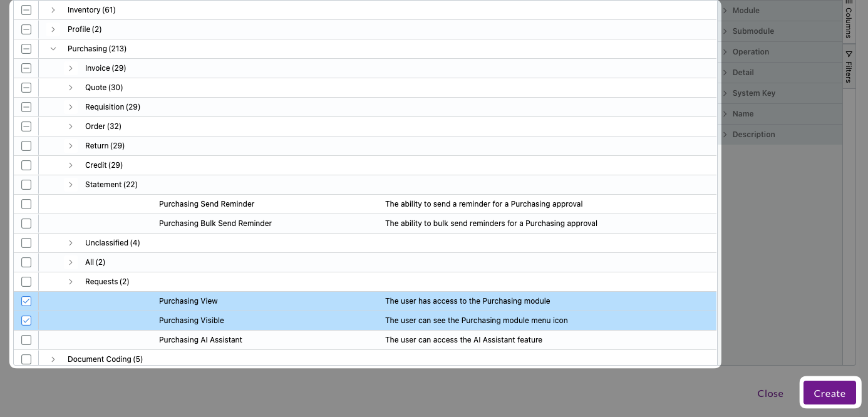Screen dimensions: 868x417
Task: Check the Statement (22) checkbox
Action: click(26, 185)
